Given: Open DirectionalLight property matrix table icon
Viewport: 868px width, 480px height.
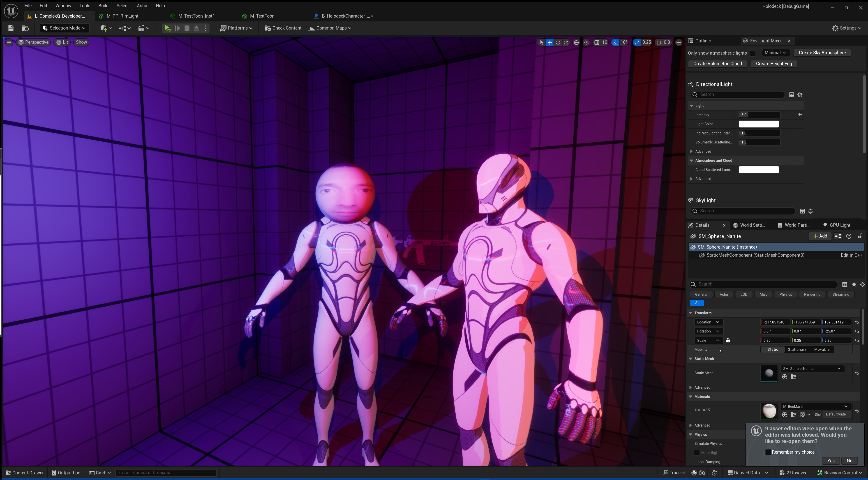Looking at the screenshot, I should click(x=792, y=95).
